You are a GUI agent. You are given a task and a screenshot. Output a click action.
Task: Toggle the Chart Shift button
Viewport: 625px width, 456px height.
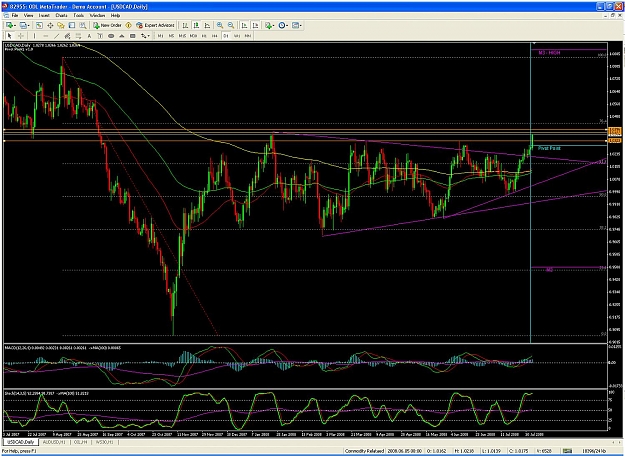[x=255, y=25]
